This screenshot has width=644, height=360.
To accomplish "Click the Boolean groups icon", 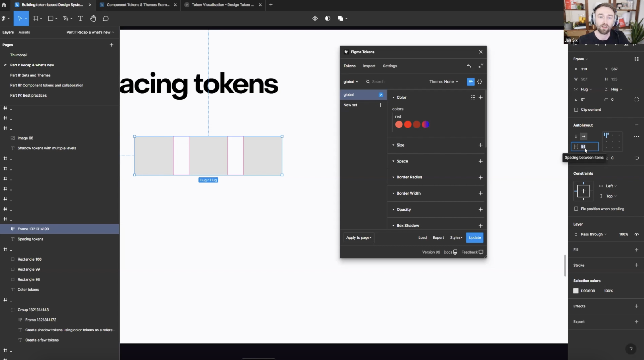I will [x=340, y=18].
